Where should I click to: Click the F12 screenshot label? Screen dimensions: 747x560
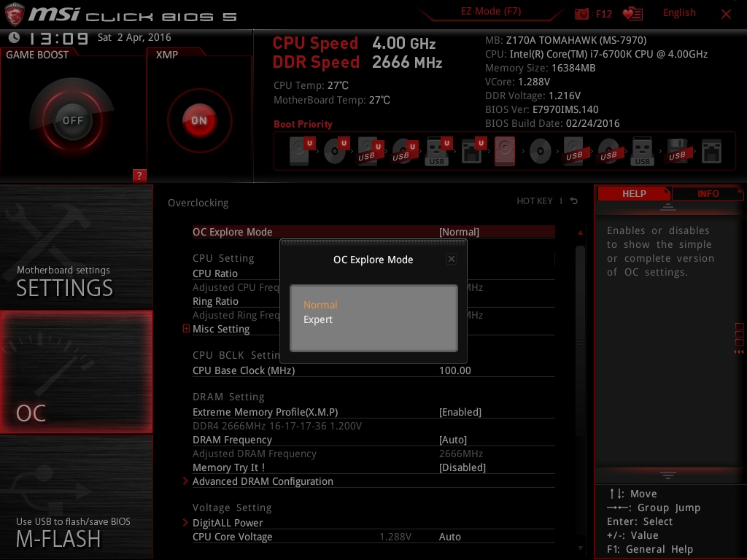pos(603,14)
